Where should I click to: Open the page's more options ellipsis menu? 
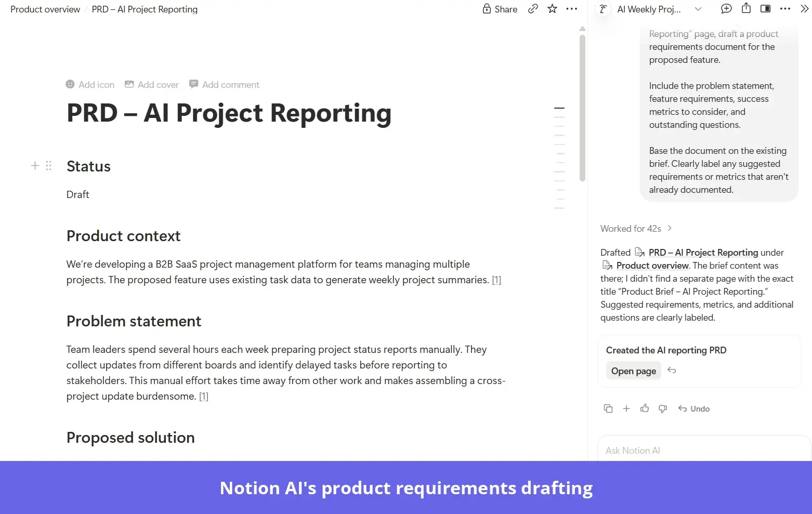(572, 9)
